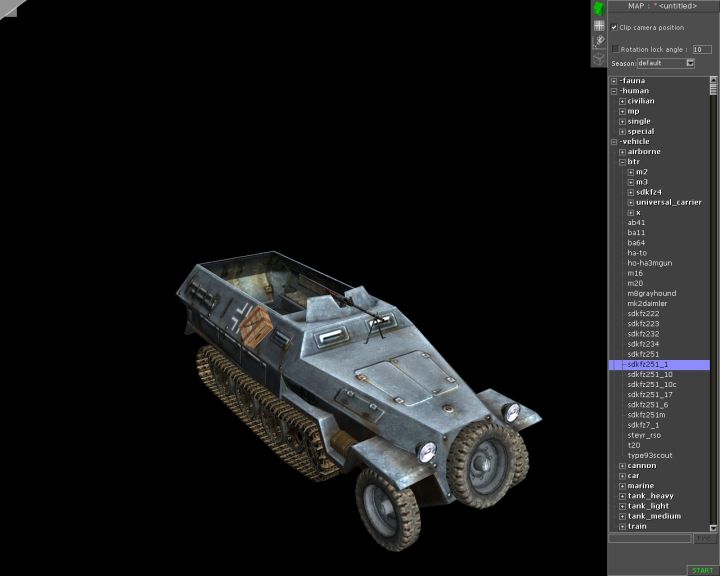The image size is (720, 576).
Task: Expand the universal_carrier folder
Action: click(x=631, y=202)
